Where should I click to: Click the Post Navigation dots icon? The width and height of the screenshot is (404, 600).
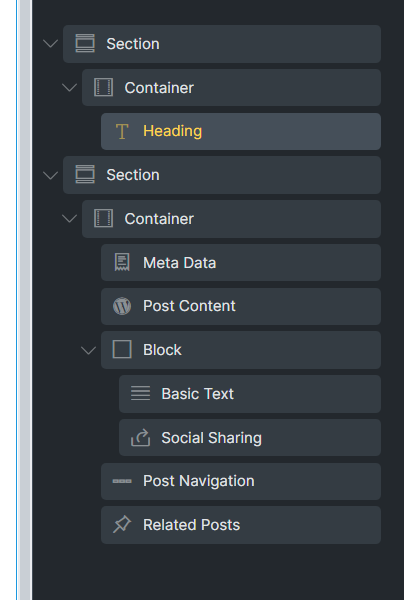tap(122, 481)
